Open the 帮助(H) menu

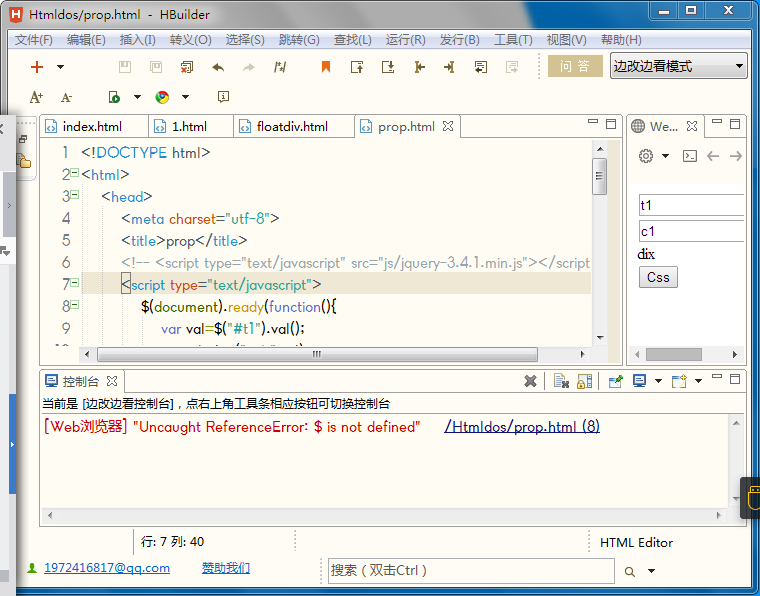[x=621, y=40]
